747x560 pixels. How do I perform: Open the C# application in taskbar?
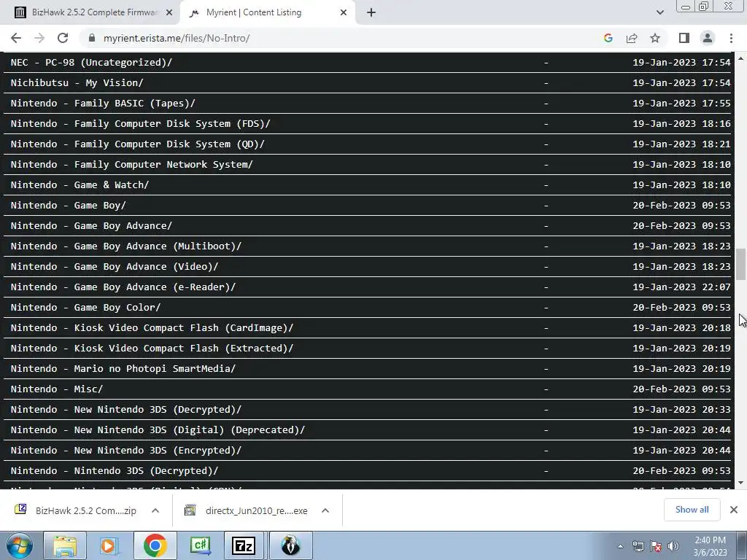click(x=200, y=545)
